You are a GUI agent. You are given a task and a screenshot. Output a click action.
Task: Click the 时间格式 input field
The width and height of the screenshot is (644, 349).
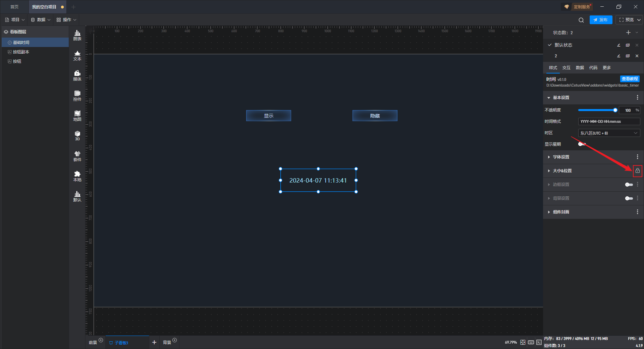[609, 121]
